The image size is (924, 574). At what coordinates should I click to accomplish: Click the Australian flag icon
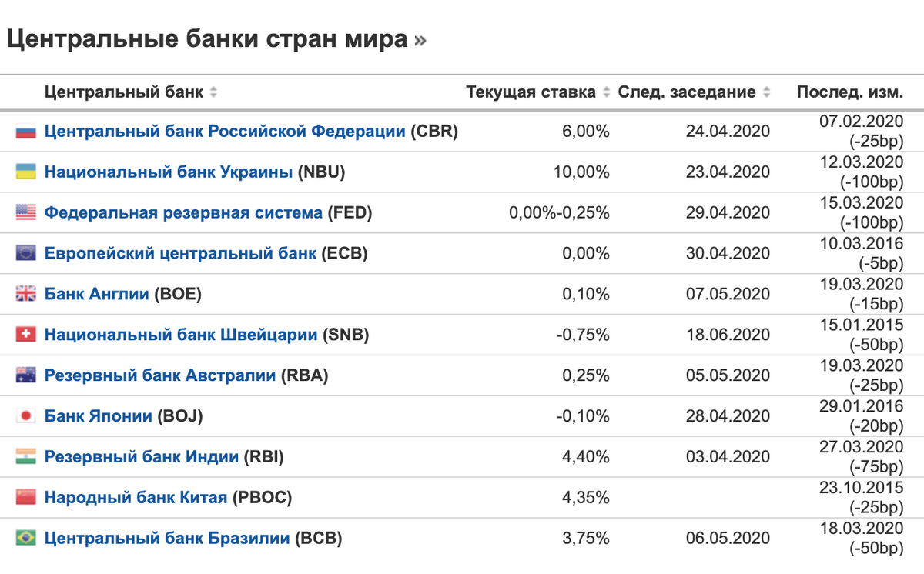click(x=26, y=375)
